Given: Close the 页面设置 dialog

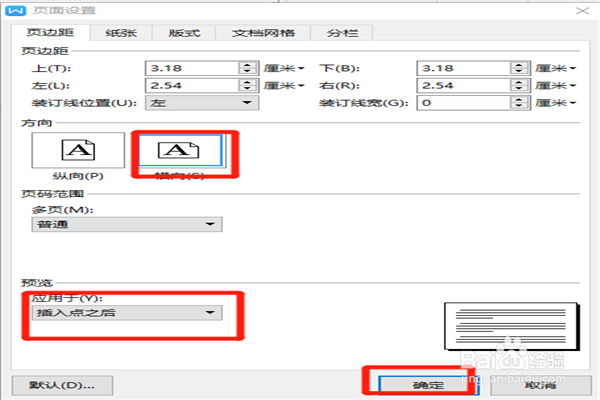Looking at the screenshot, I should (x=582, y=11).
